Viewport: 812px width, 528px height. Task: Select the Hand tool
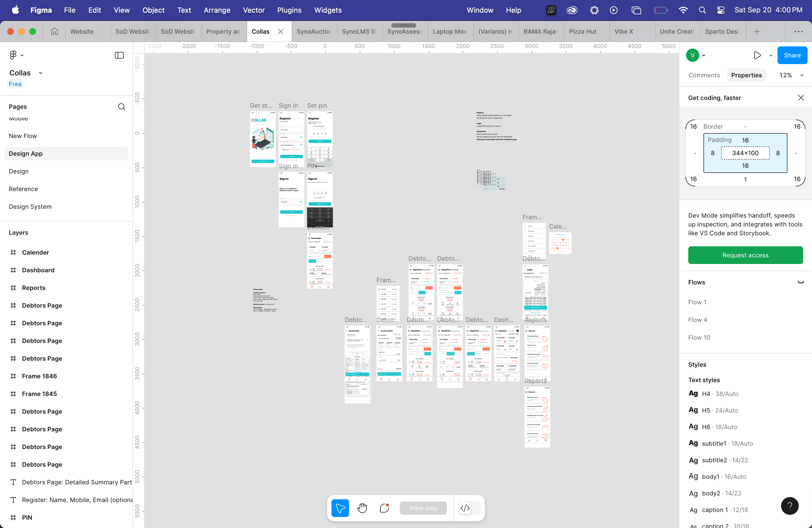pyautogui.click(x=362, y=508)
